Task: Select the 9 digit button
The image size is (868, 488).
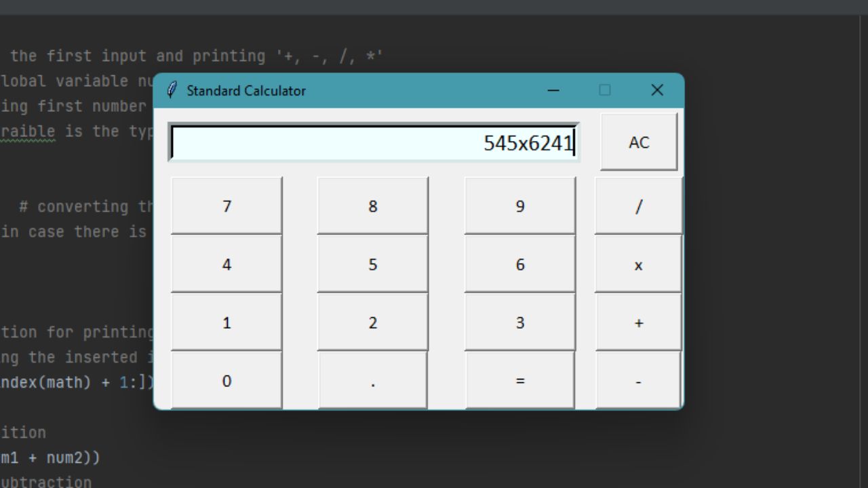Action: coord(520,206)
